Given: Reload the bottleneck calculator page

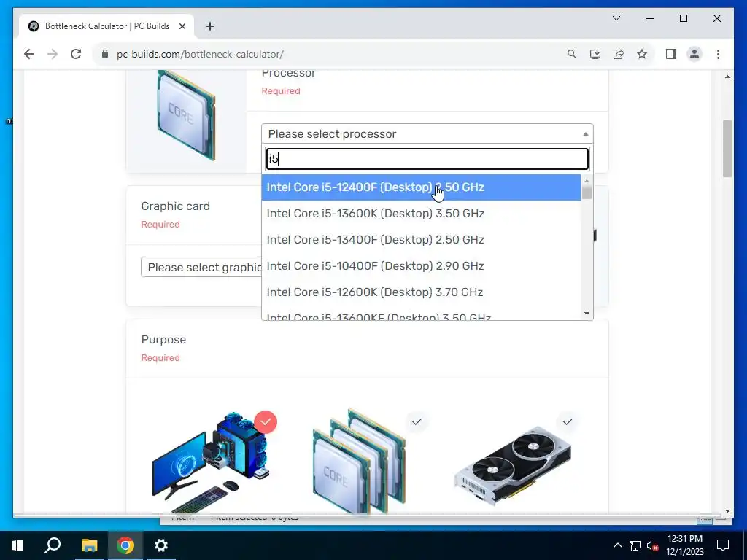Looking at the screenshot, I should pos(76,54).
